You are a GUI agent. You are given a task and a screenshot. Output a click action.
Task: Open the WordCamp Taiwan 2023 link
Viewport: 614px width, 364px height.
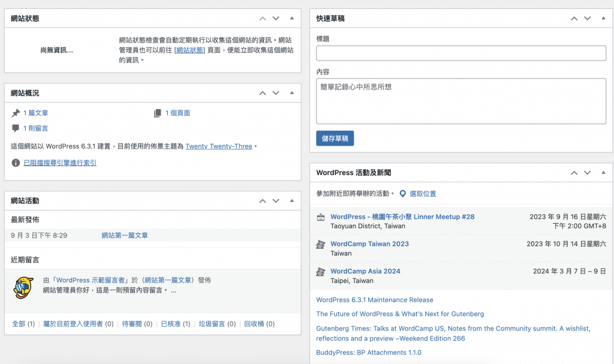[369, 243]
